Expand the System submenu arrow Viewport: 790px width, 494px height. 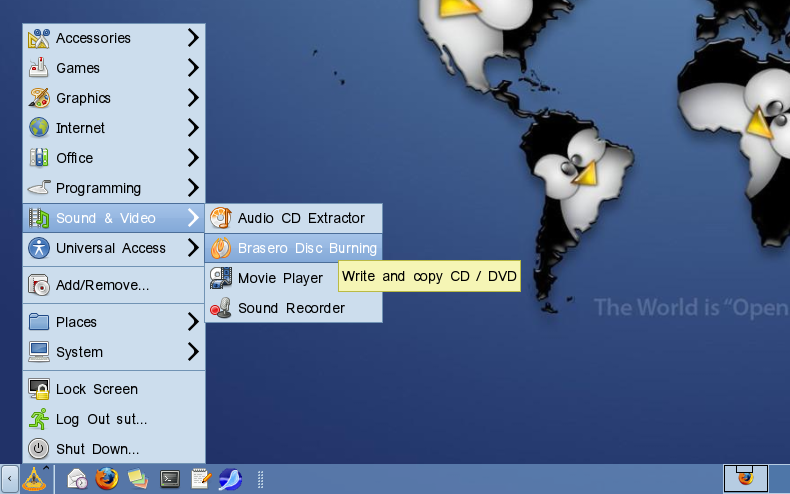tap(193, 352)
